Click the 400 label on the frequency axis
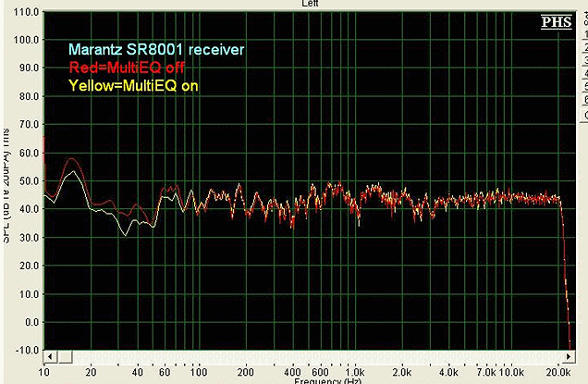 (292, 372)
